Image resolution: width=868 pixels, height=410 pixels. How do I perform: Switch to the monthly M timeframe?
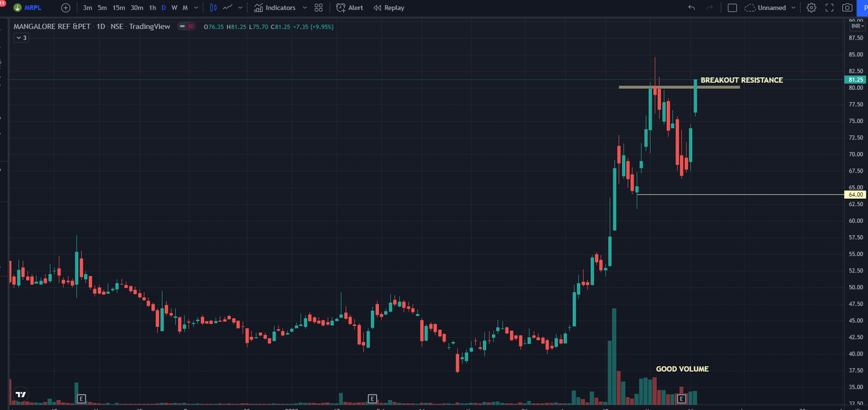point(185,7)
